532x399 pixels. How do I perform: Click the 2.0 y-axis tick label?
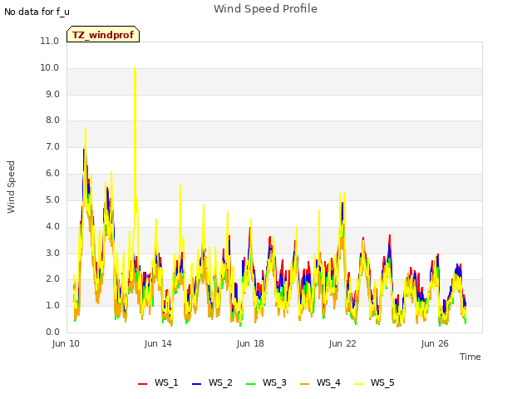pyautogui.click(x=52, y=279)
